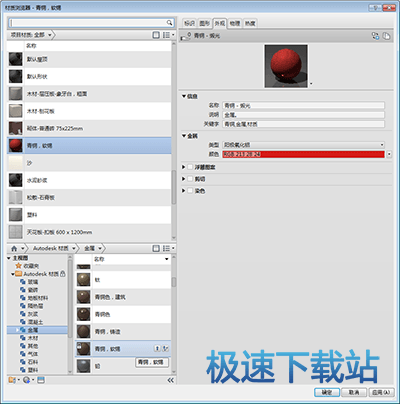The width and height of the screenshot is (400, 404).
Task: Click the Home icon in library breadcrumb
Action: (x=14, y=249)
